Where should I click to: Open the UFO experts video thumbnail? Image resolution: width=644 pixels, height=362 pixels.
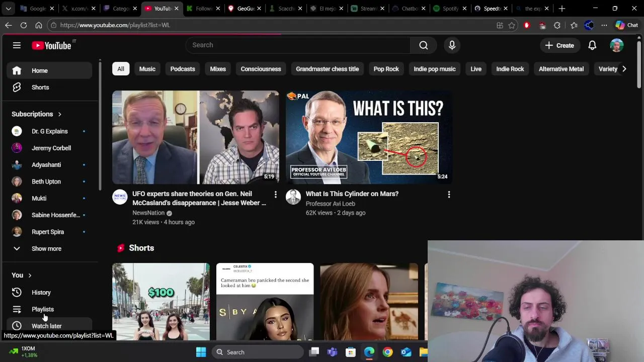pyautogui.click(x=196, y=137)
